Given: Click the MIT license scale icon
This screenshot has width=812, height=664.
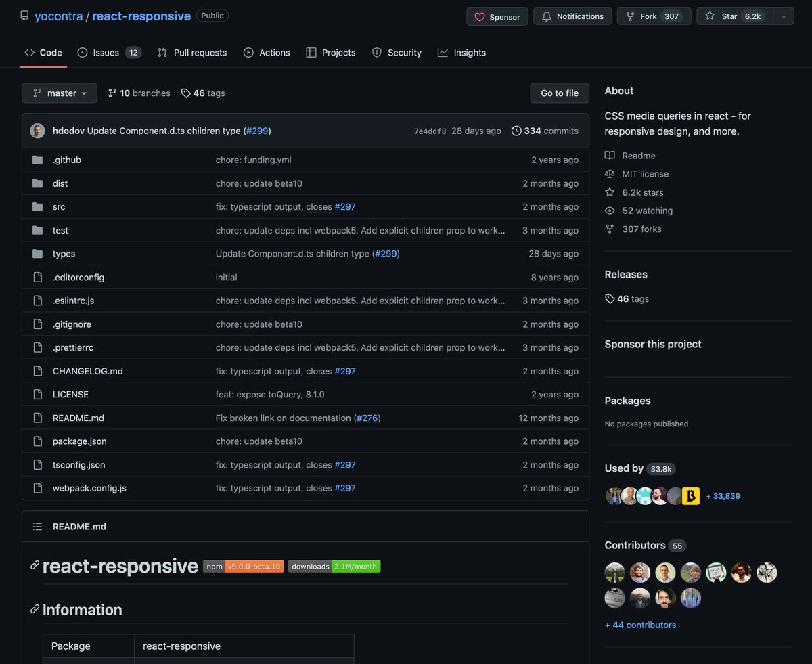Looking at the screenshot, I should pos(610,173).
